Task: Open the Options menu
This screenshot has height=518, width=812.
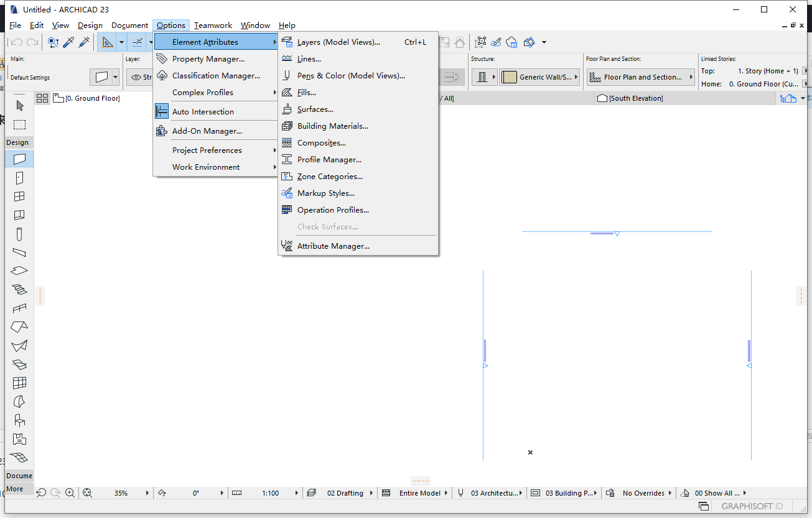Action: coord(171,25)
